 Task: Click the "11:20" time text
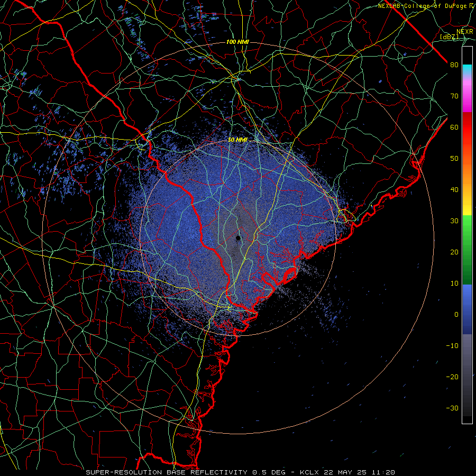coord(383,472)
